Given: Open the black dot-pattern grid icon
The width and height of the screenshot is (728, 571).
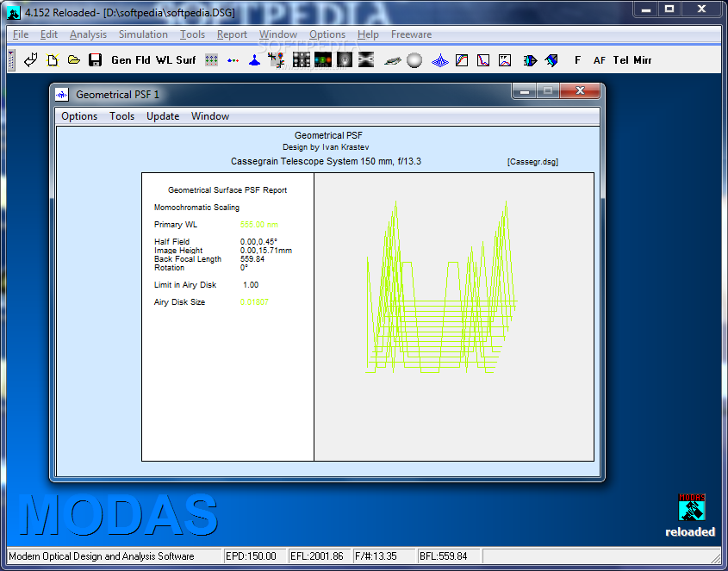Looking at the screenshot, I should [302, 60].
